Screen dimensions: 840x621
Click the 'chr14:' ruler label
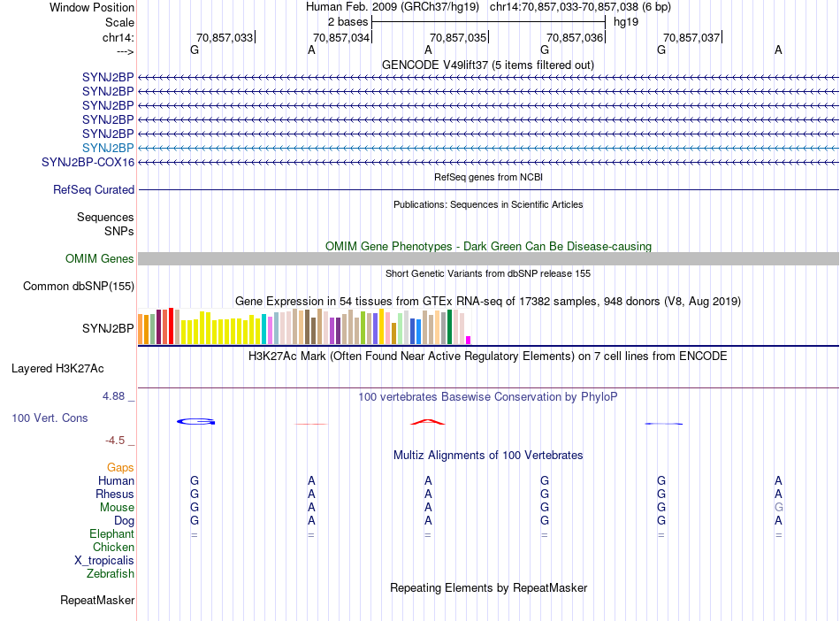click(118, 37)
